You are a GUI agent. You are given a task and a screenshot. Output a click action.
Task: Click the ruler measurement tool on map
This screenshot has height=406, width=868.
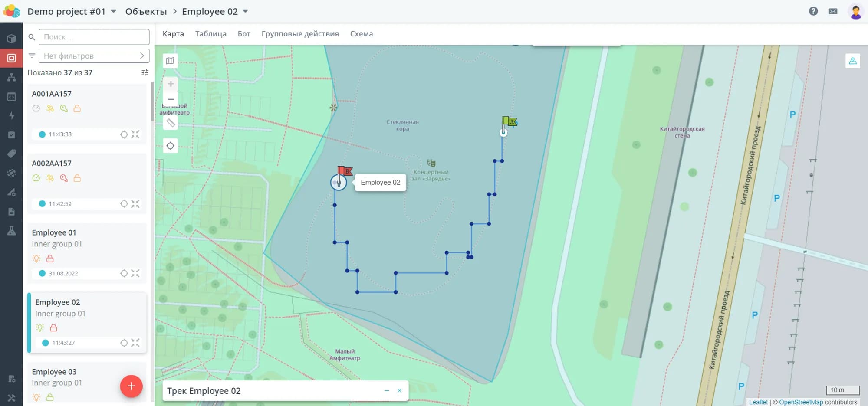(171, 123)
